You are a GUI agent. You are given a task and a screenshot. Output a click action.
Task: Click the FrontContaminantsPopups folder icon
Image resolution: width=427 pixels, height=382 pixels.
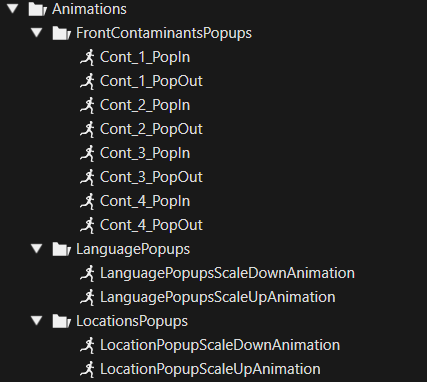(x=62, y=33)
